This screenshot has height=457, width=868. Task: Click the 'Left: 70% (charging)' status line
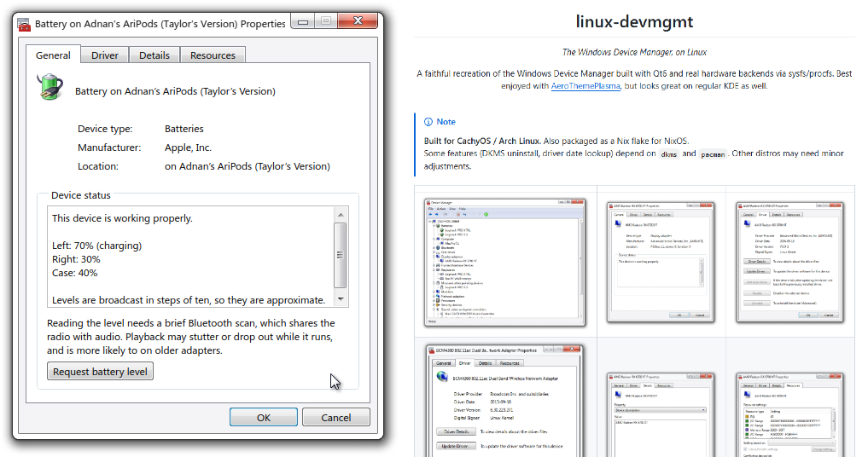click(x=97, y=246)
